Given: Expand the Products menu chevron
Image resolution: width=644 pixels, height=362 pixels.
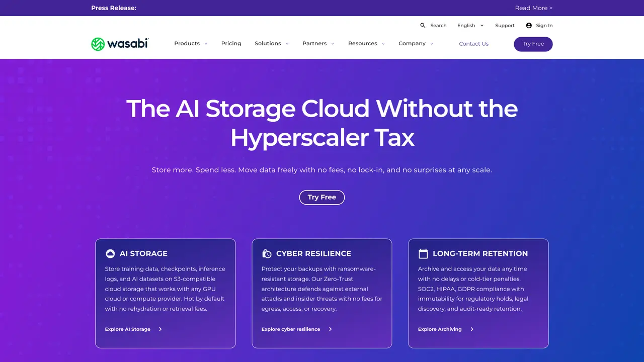Looking at the screenshot, I should click(x=206, y=44).
